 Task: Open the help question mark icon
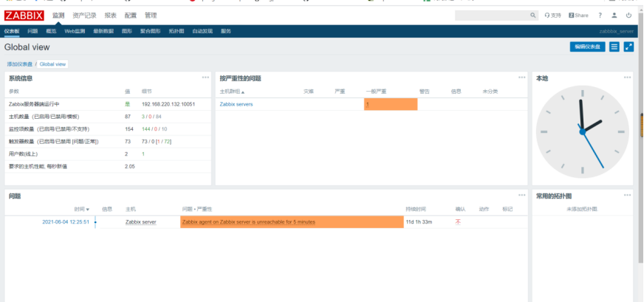click(x=600, y=16)
